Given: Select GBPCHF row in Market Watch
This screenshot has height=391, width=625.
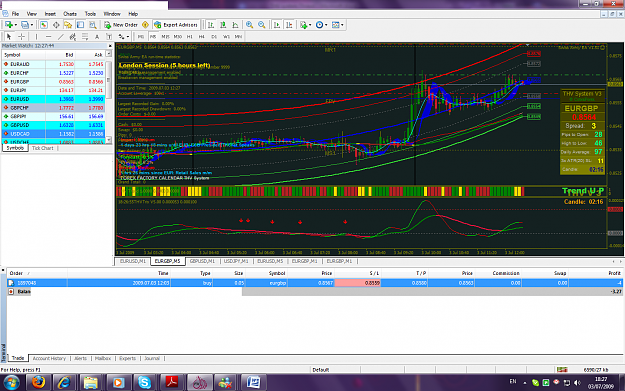Looking at the screenshot, I should coord(53,108).
